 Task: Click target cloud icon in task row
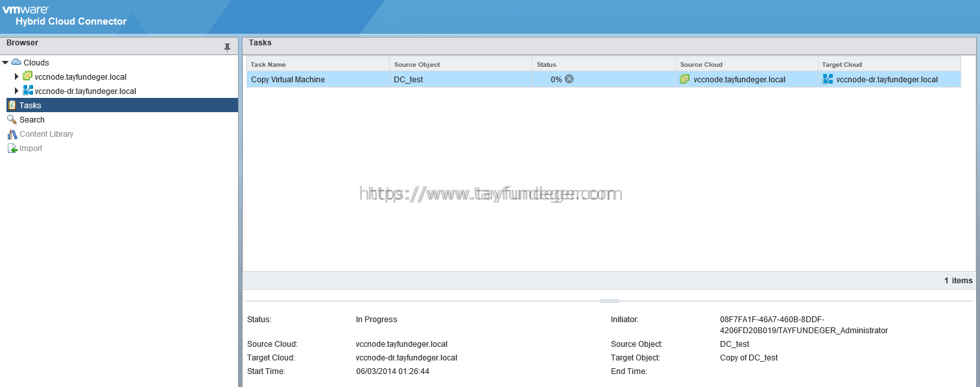click(828, 79)
